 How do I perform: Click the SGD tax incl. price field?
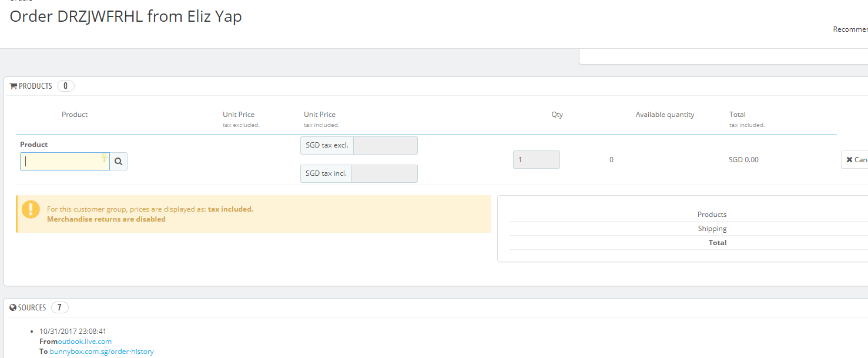[x=384, y=173]
